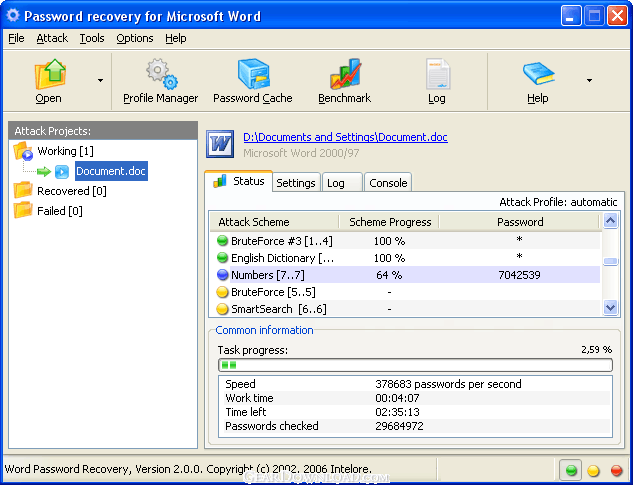Select the BruteForce #3 [1..4] row text

pos(282,241)
